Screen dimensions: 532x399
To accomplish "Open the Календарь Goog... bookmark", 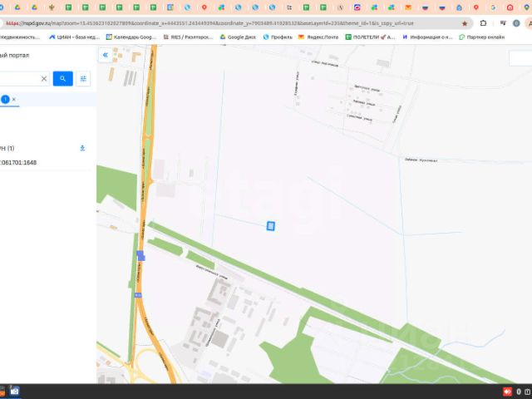I will coord(131,37).
